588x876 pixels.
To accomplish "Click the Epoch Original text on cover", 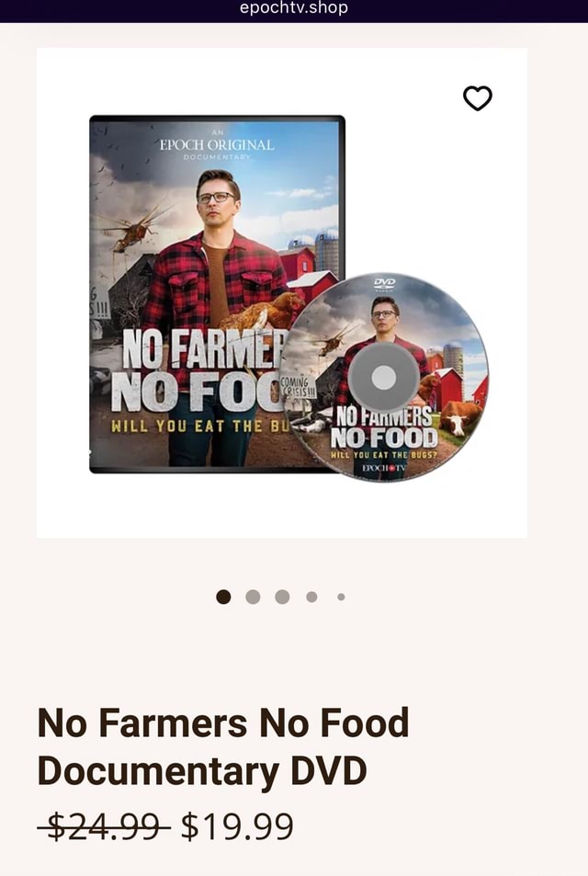I will click(217, 145).
